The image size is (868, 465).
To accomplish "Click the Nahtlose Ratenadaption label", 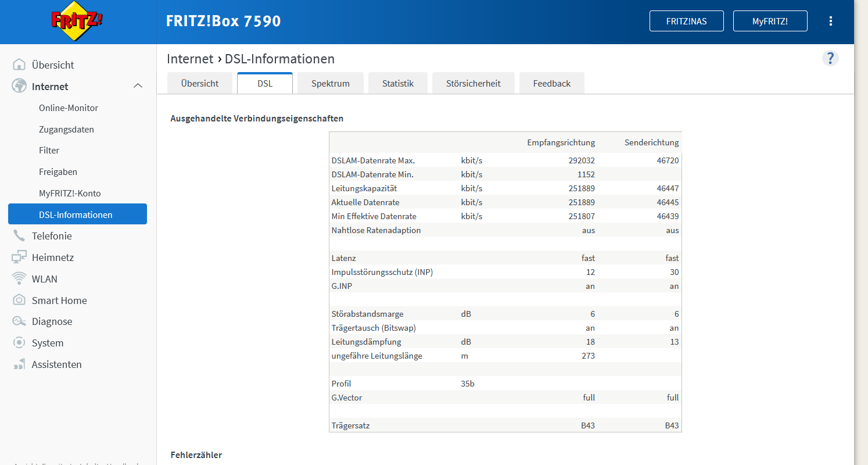I will (376, 230).
